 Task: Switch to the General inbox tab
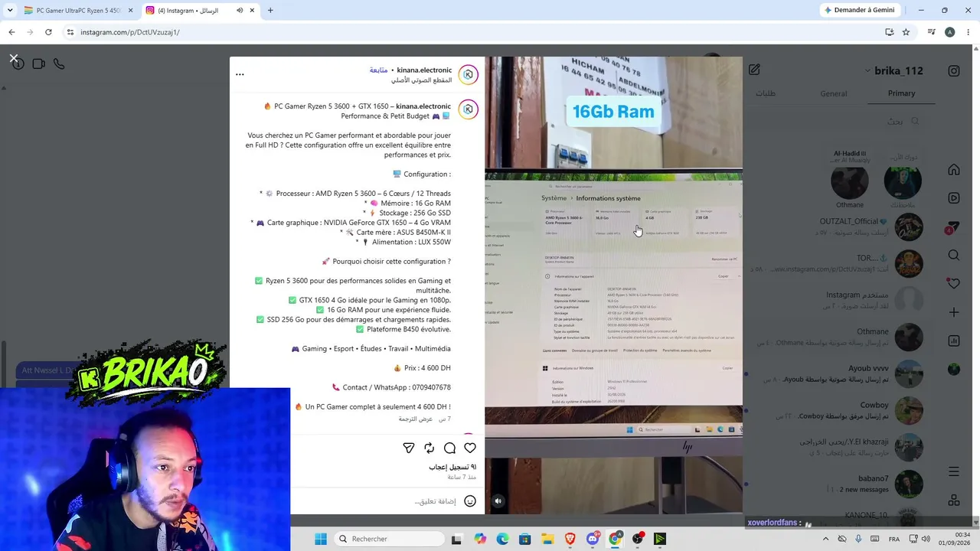pos(834,93)
